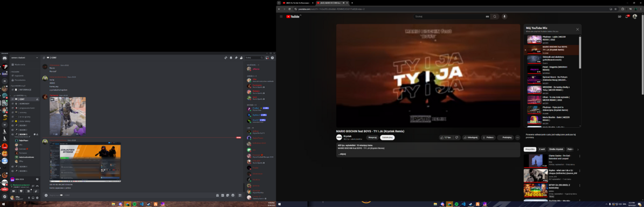The height and width of the screenshot is (207, 644).
Task: Expand video description with ...więcej
Action: click(342, 154)
